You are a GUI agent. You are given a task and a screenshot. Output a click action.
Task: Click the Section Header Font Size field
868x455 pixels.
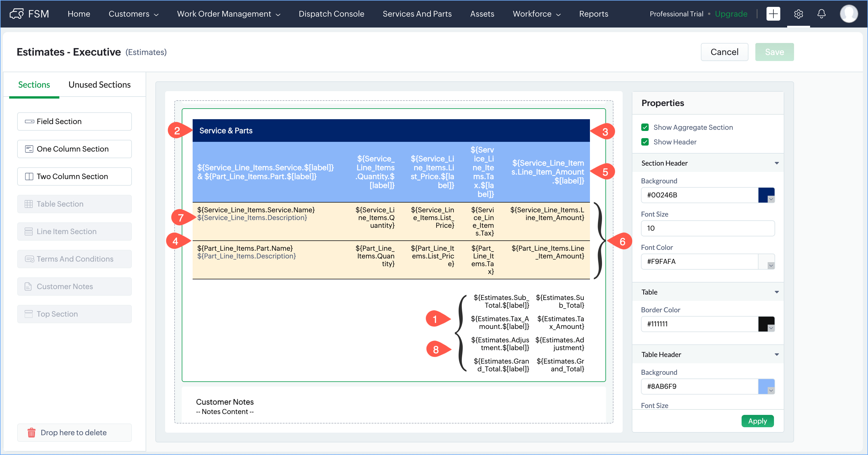pos(707,228)
